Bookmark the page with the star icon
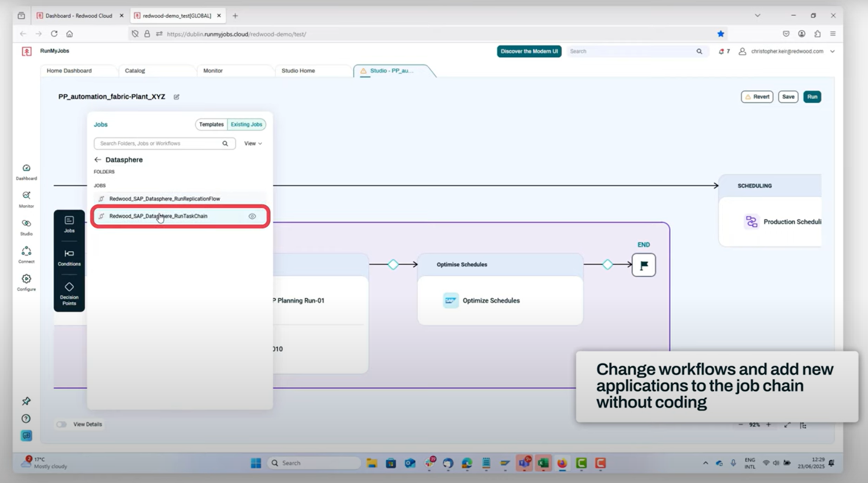The image size is (868, 483). coord(721,34)
